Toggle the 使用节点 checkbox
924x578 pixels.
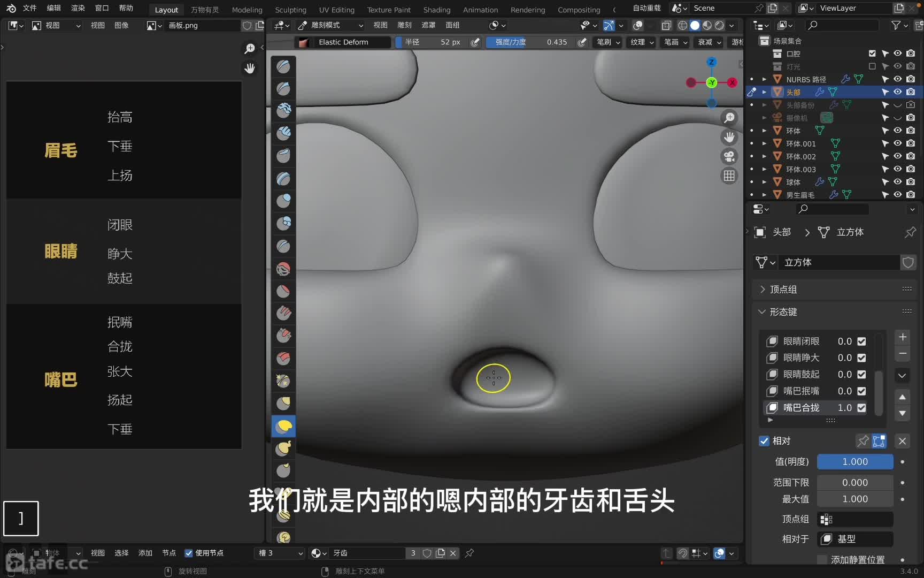(x=189, y=553)
